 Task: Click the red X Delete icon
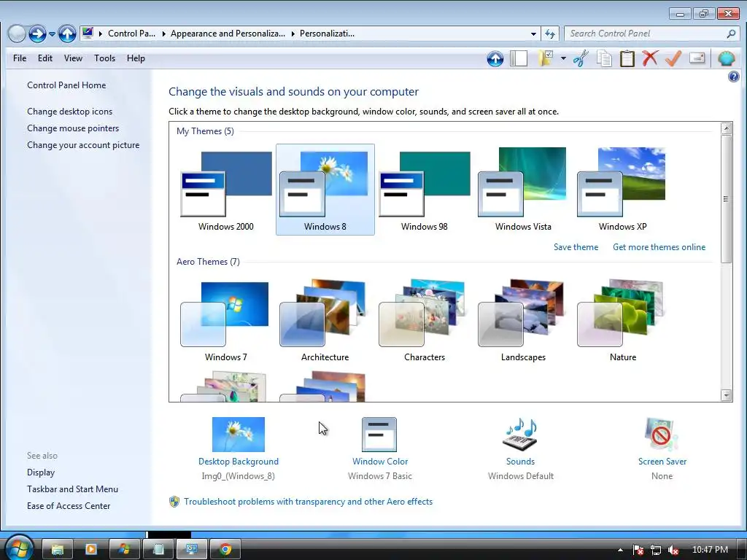pyautogui.click(x=650, y=58)
